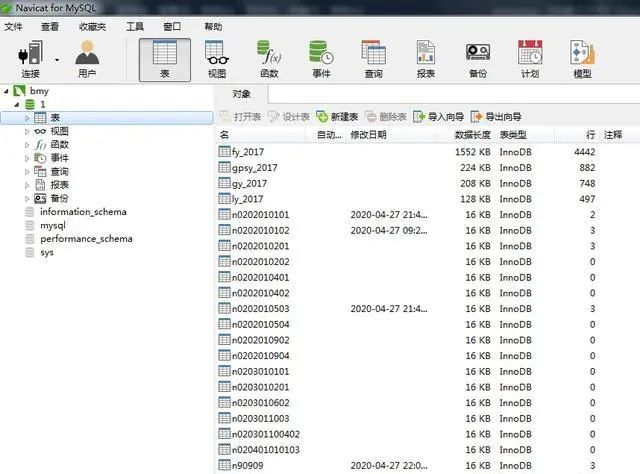
Task: Collapse the bmy connection node
Action: click(x=6, y=91)
